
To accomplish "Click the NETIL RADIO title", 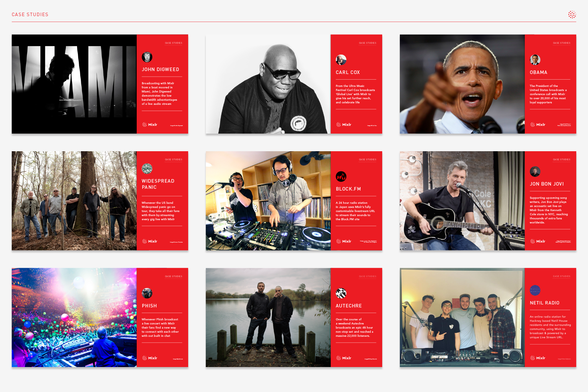I will pyautogui.click(x=544, y=303).
